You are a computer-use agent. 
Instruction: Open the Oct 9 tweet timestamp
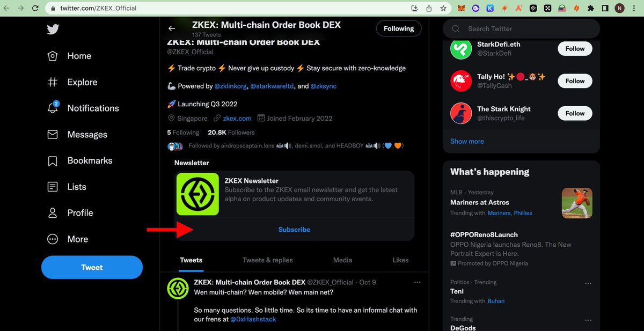click(x=368, y=282)
